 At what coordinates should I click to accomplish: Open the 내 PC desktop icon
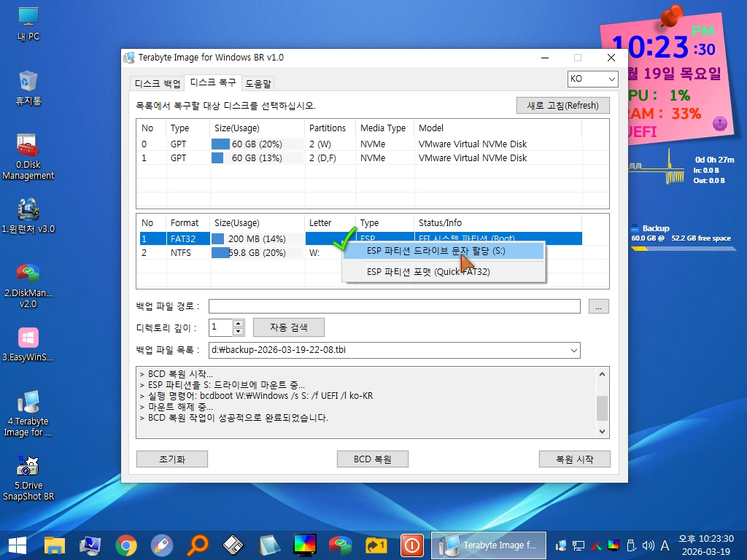click(x=28, y=24)
